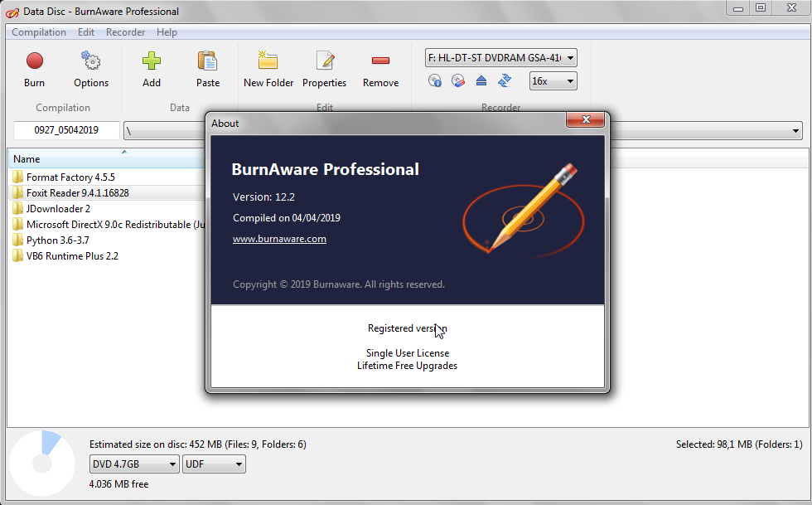Click the Paste clipboard icon
812x505 pixels.
click(x=208, y=61)
